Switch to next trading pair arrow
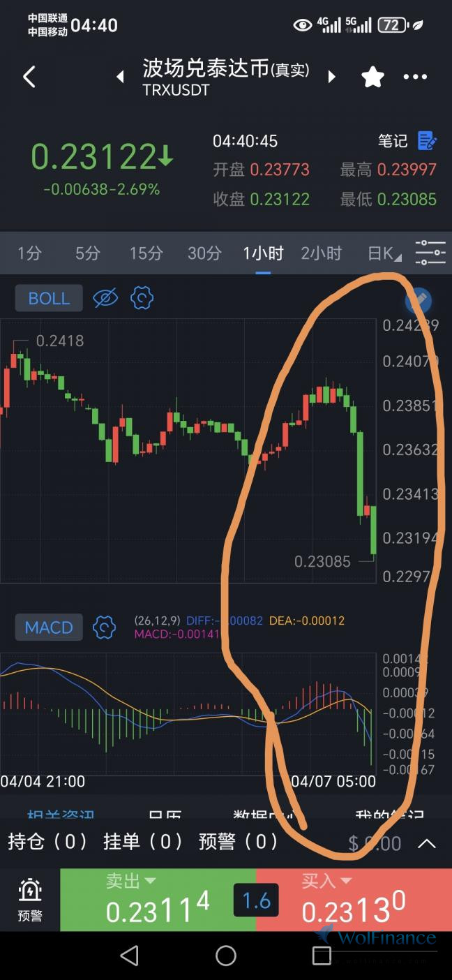Viewport: 452px width, 980px height. 332,77
